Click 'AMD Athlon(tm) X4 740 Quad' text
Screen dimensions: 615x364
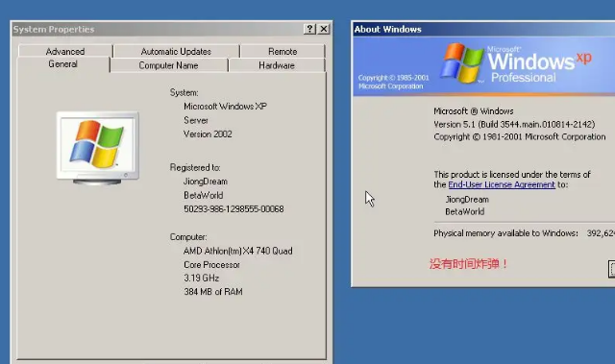click(238, 251)
